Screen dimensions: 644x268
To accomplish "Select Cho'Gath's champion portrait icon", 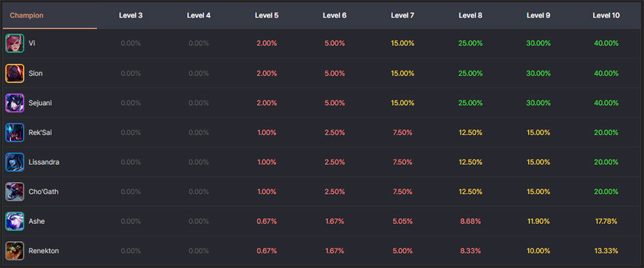I will click(14, 192).
